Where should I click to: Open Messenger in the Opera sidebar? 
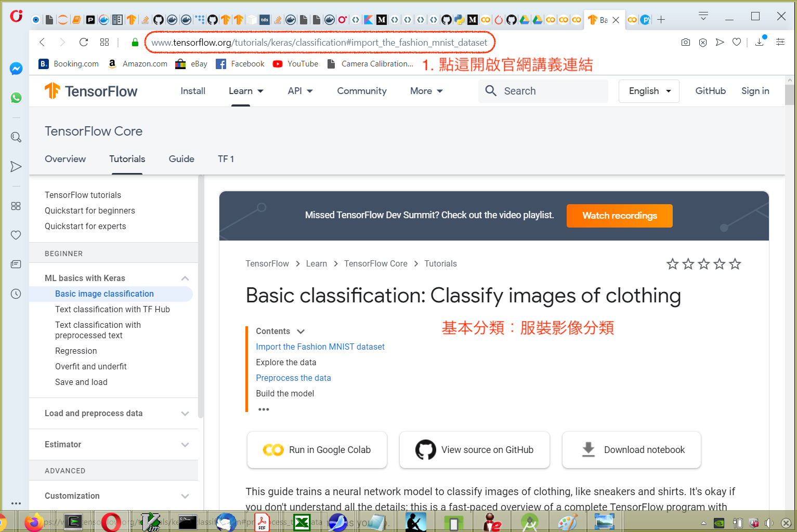click(16, 69)
